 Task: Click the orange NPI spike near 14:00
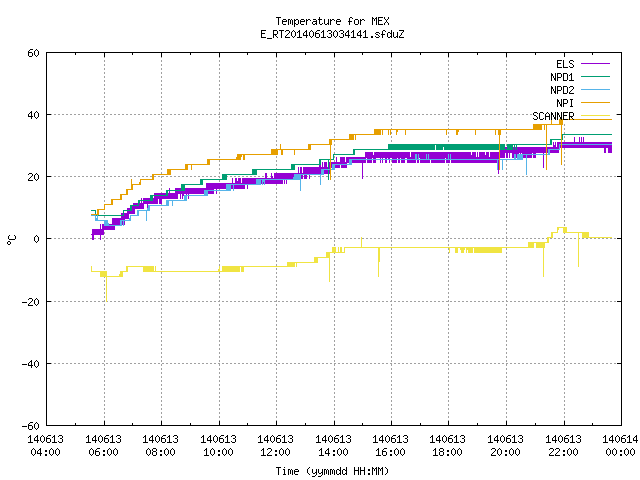[x=330, y=159]
